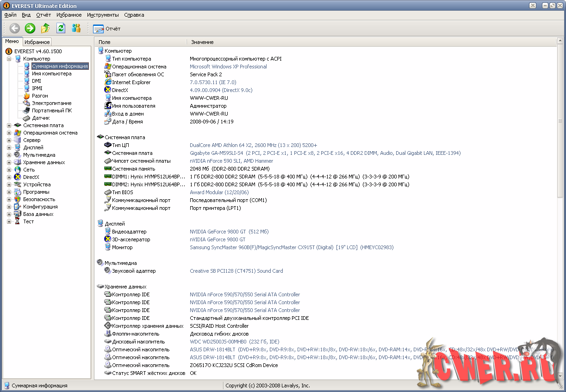Expand the Мультимедиа tree node
The image size is (566, 392).
pos(9,155)
